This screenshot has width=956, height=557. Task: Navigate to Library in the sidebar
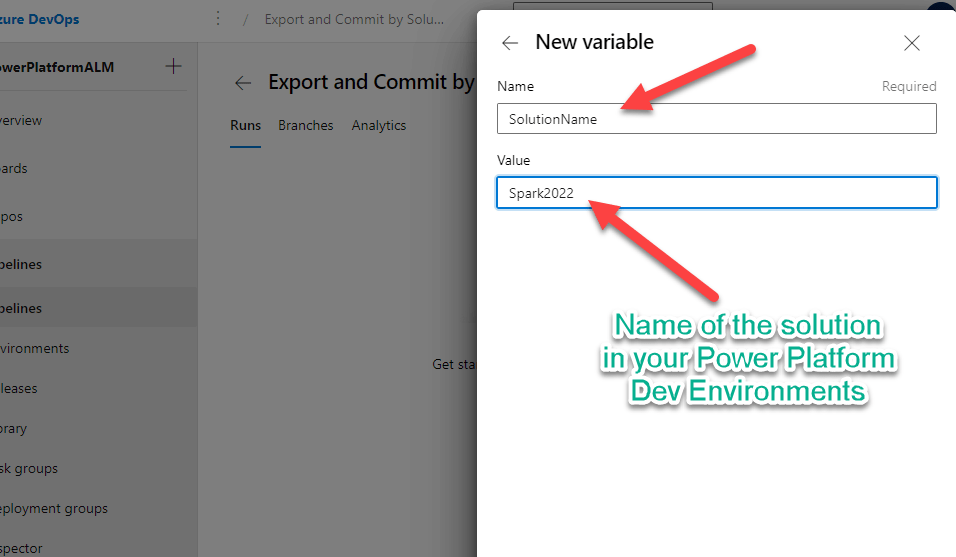pyautogui.click(x=14, y=428)
